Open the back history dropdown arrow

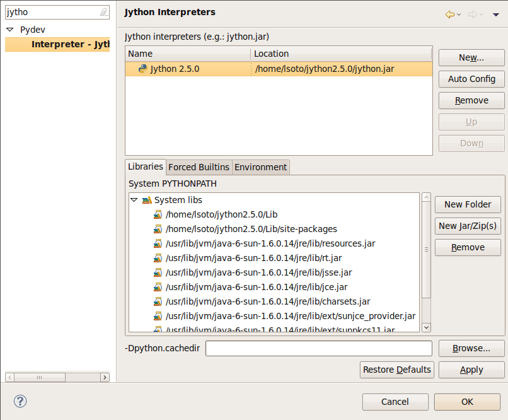(459, 14)
